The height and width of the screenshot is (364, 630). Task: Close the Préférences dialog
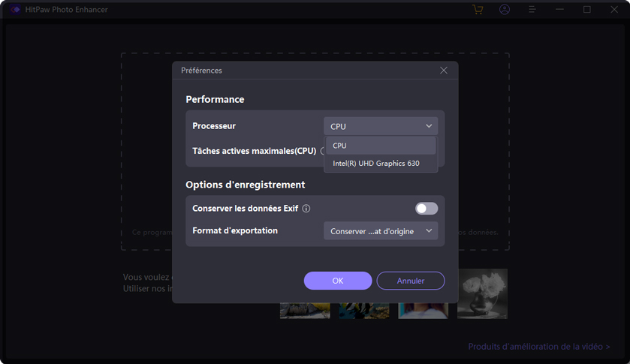coord(444,71)
